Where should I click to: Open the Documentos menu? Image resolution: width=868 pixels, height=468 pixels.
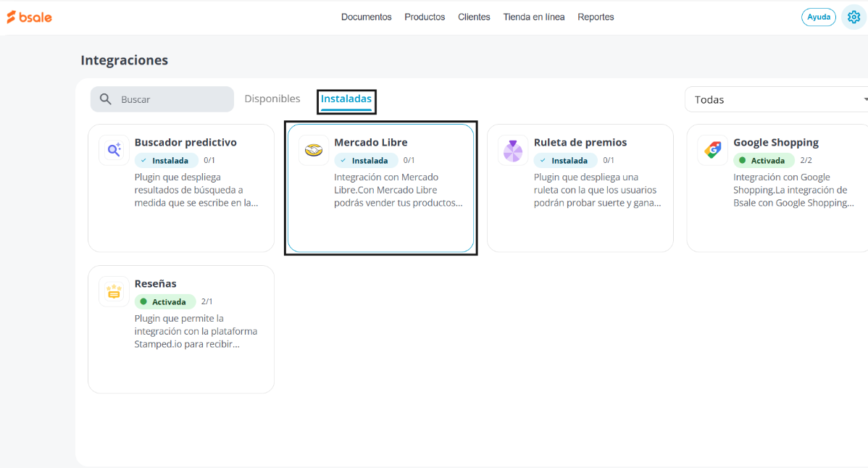[366, 17]
